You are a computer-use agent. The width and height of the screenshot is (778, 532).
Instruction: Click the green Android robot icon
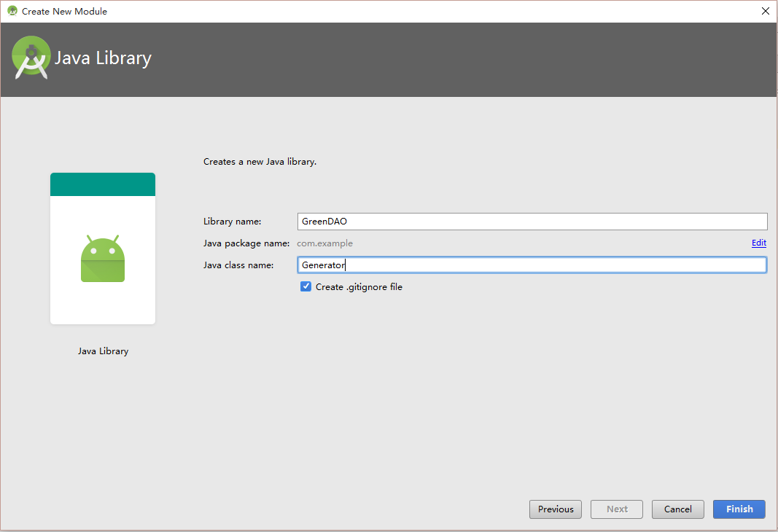103,259
